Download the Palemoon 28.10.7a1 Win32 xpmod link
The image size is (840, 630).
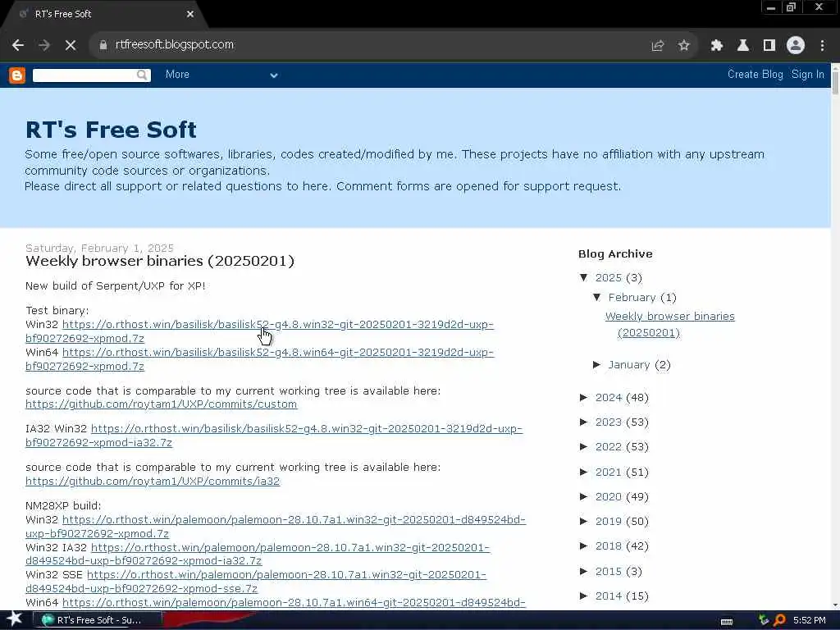click(x=276, y=527)
